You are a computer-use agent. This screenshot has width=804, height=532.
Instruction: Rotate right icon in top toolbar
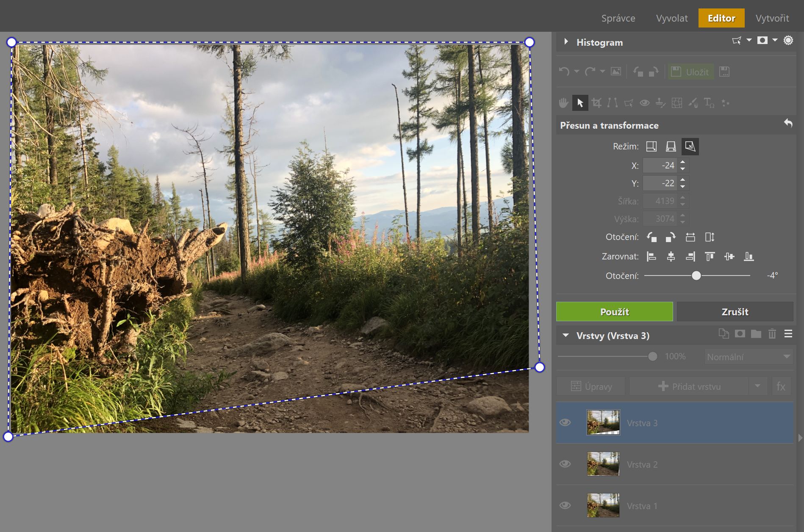[x=654, y=72]
